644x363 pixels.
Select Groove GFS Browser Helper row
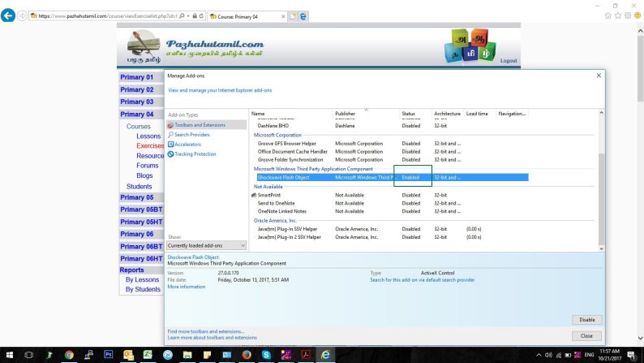[x=393, y=144]
